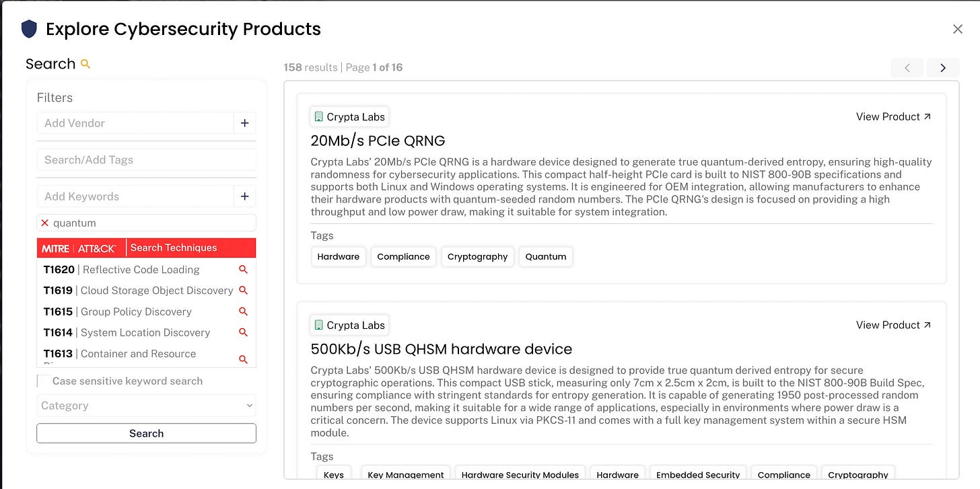Select the Keys tag on USB QHSM card

click(334, 474)
